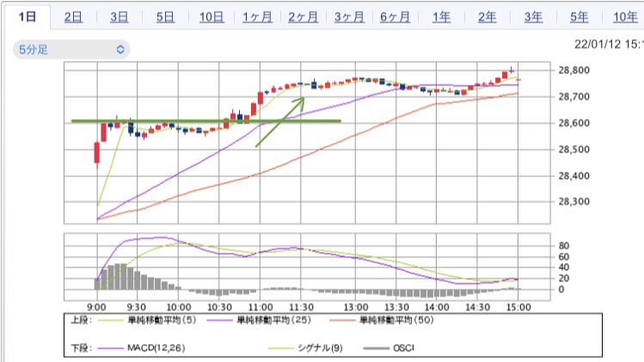
Task: Select the 1日 chart range tab
Action: pos(28,17)
